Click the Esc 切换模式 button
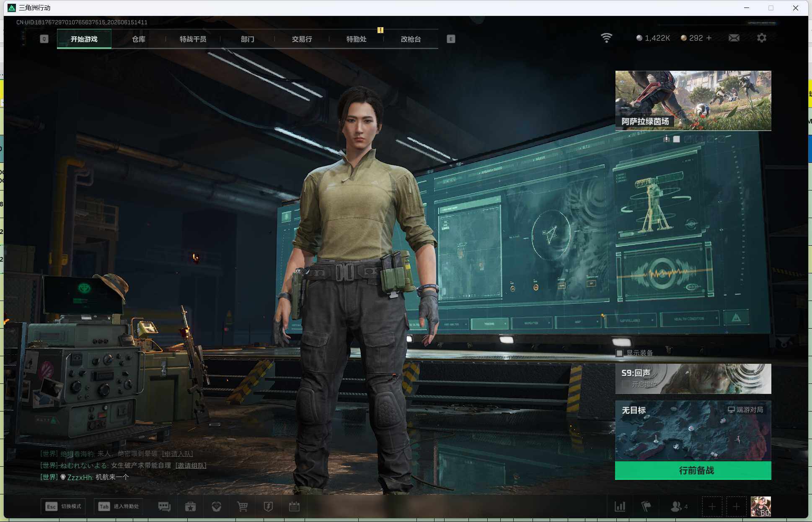The width and height of the screenshot is (812, 522). tap(63, 507)
